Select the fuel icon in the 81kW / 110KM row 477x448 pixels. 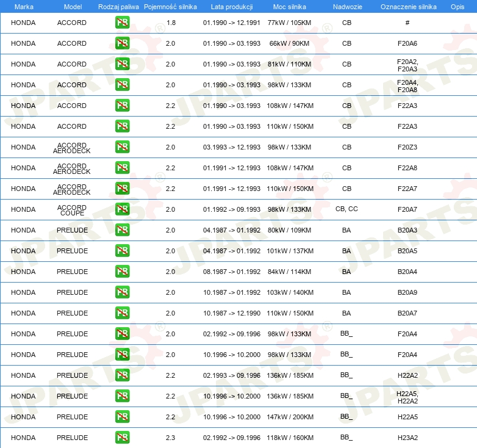[x=122, y=64]
